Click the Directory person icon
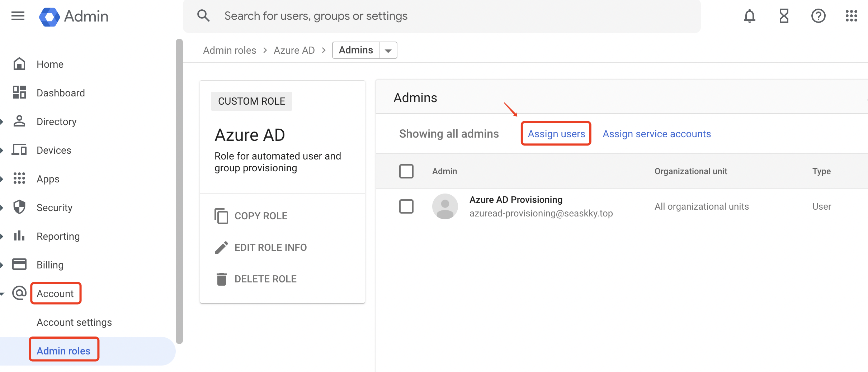The width and height of the screenshot is (868, 372). point(19,121)
